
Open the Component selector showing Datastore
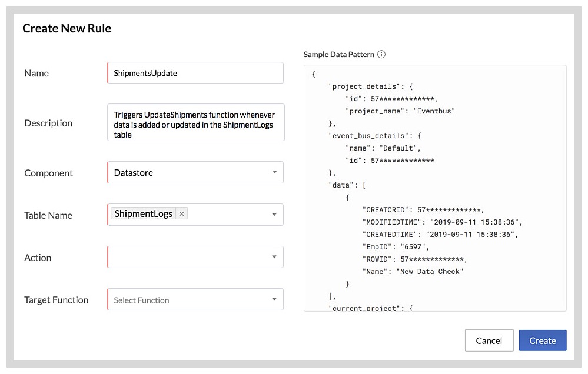[x=194, y=172]
